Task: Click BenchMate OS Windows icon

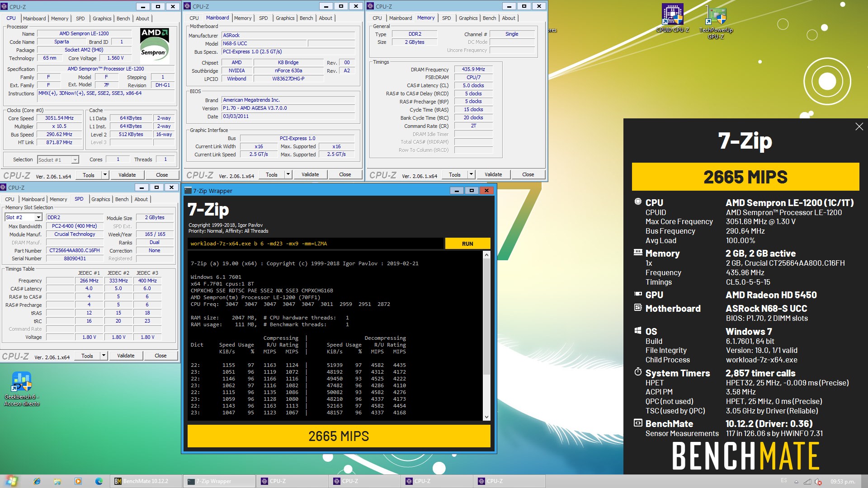Action: click(x=638, y=331)
